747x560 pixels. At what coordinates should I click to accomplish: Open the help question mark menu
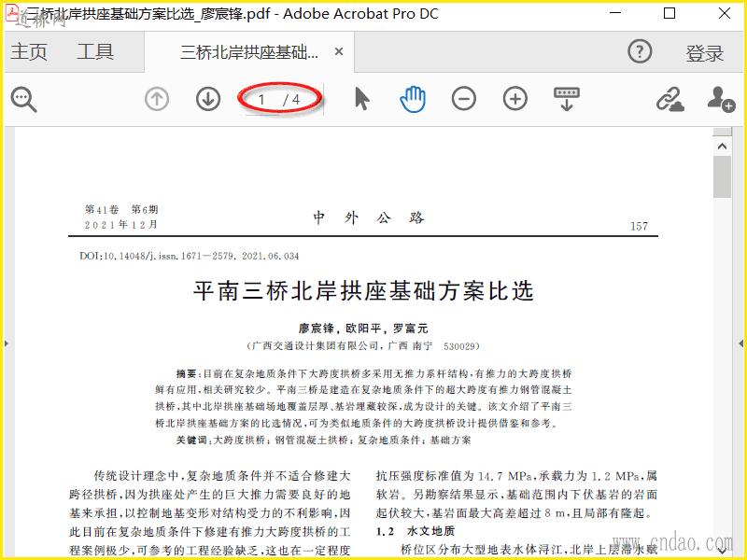click(640, 51)
